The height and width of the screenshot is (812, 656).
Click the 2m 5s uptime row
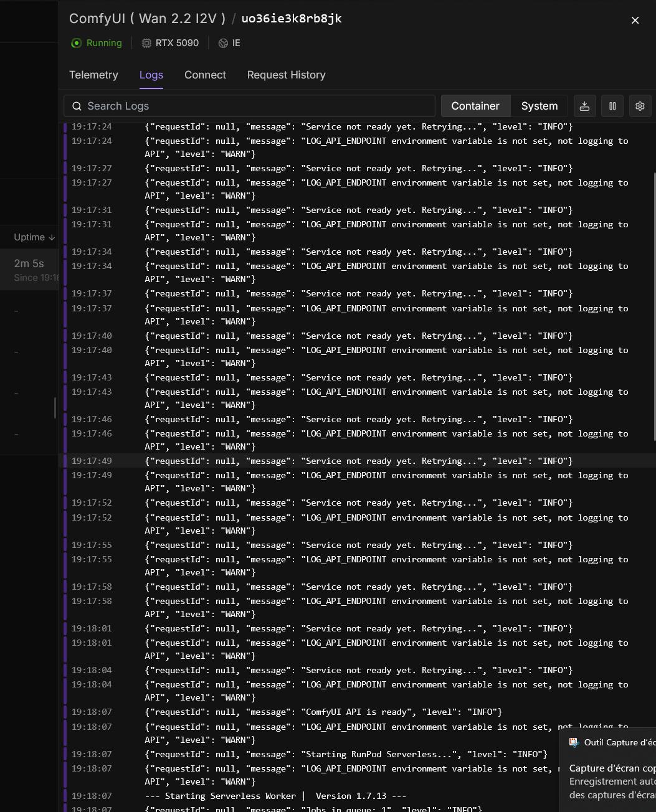(x=29, y=270)
